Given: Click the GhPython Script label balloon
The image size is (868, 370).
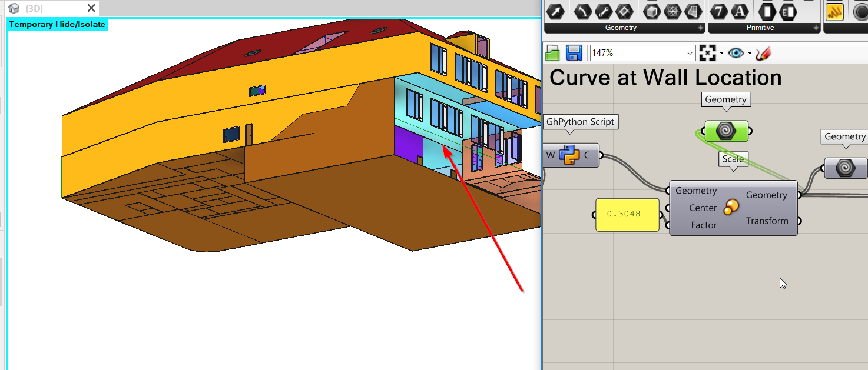Looking at the screenshot, I should tap(581, 122).
